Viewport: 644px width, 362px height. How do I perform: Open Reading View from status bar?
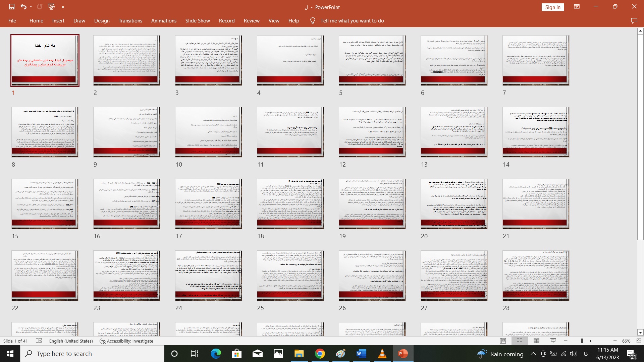[x=536, y=341]
